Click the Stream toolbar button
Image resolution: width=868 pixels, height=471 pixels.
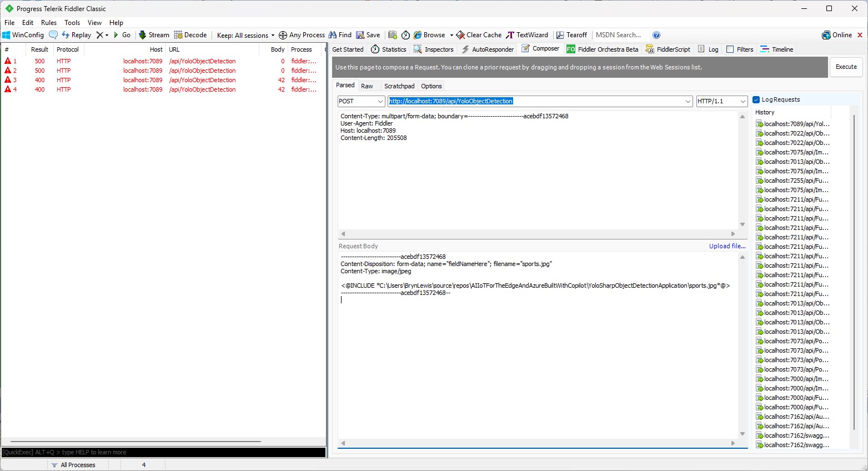point(154,35)
